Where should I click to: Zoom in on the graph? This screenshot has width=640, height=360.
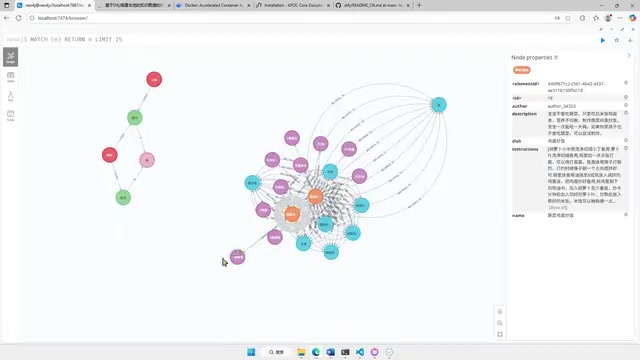point(500,312)
